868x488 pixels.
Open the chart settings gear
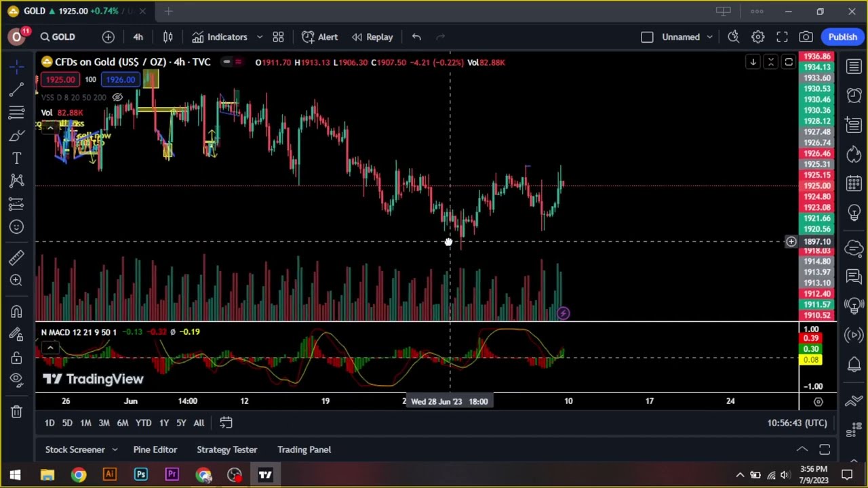(758, 37)
